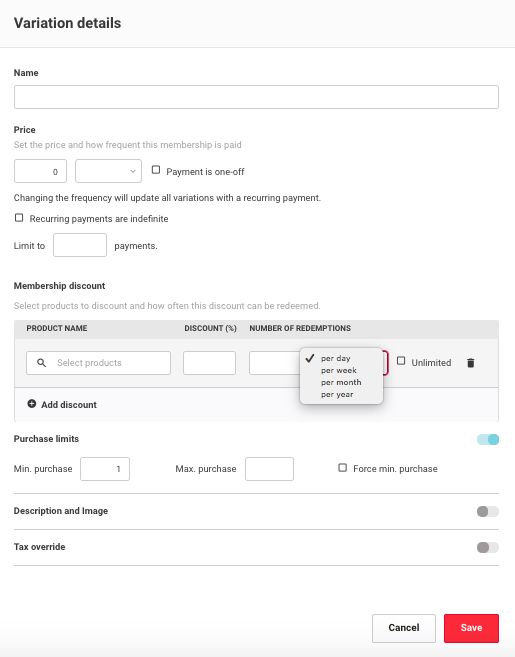Image resolution: width=515 pixels, height=657 pixels.
Task: Tick the Payment is one-off checkbox
Action: [x=156, y=170]
